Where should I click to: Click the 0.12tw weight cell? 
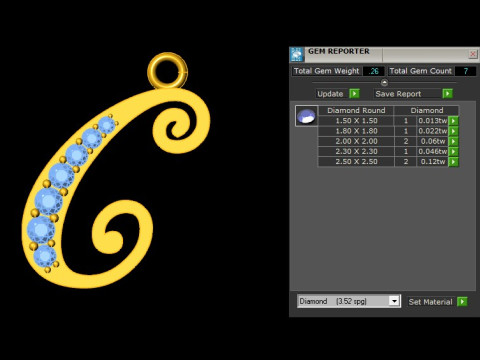pos(432,162)
